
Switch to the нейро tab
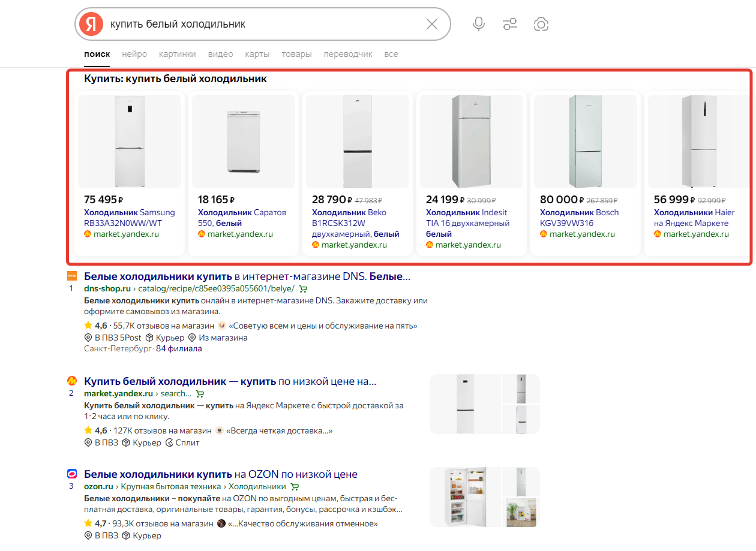[x=134, y=54]
